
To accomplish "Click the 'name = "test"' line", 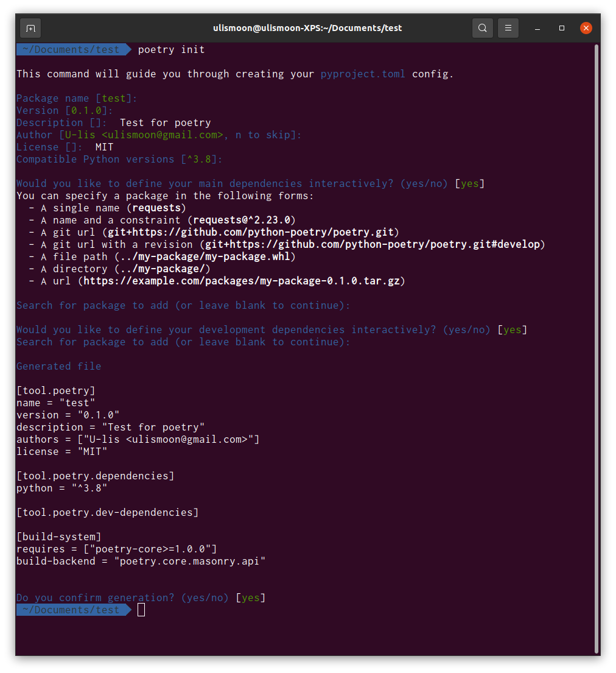I will (x=56, y=403).
